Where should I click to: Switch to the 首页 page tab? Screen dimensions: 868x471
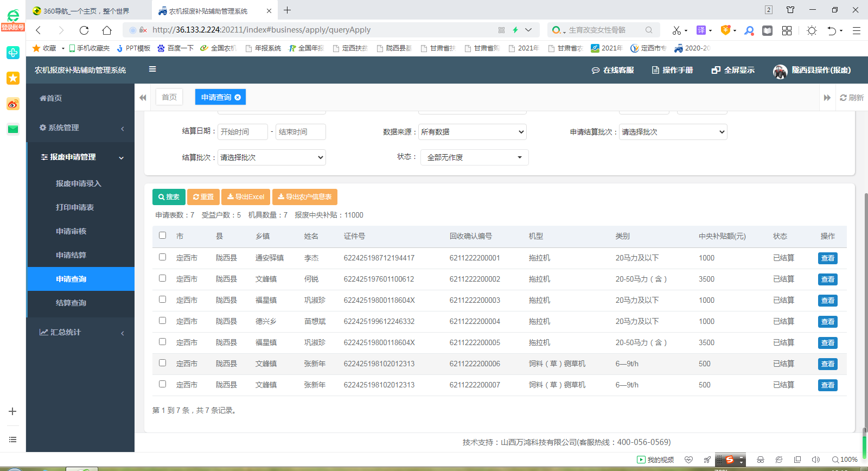tap(169, 97)
